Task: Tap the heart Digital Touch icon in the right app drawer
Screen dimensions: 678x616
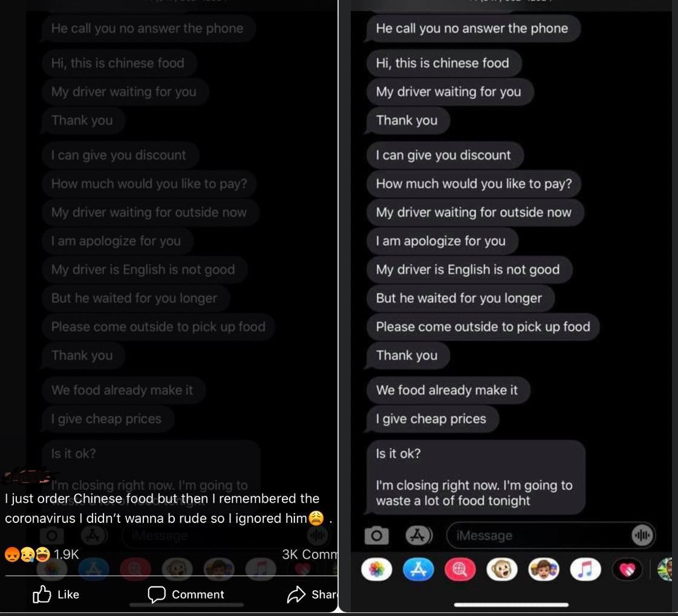Action: pos(627,569)
